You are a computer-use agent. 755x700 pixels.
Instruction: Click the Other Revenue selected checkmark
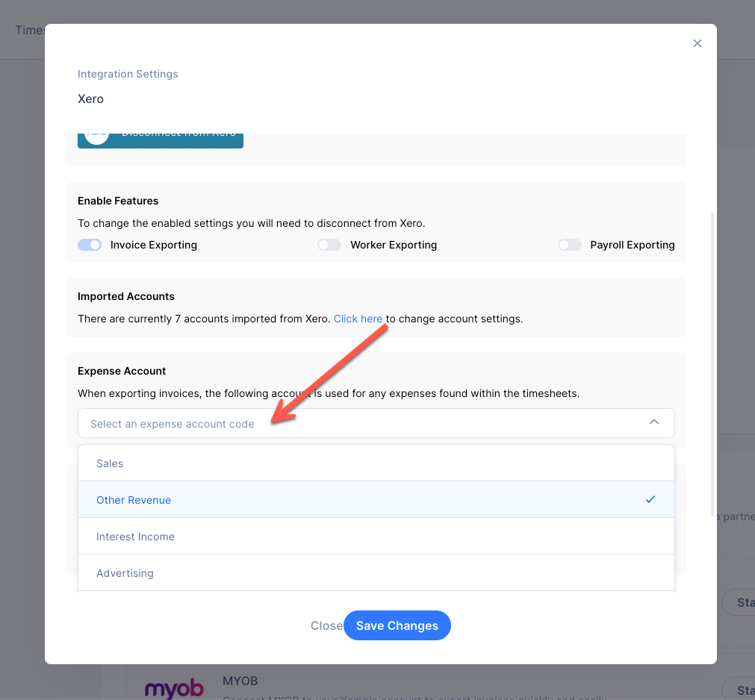650,499
